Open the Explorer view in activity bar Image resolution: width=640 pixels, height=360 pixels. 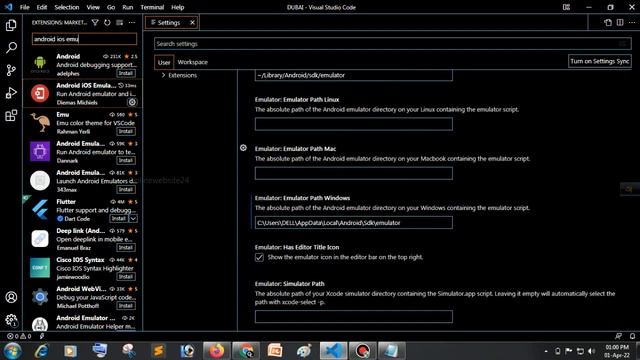point(11,25)
